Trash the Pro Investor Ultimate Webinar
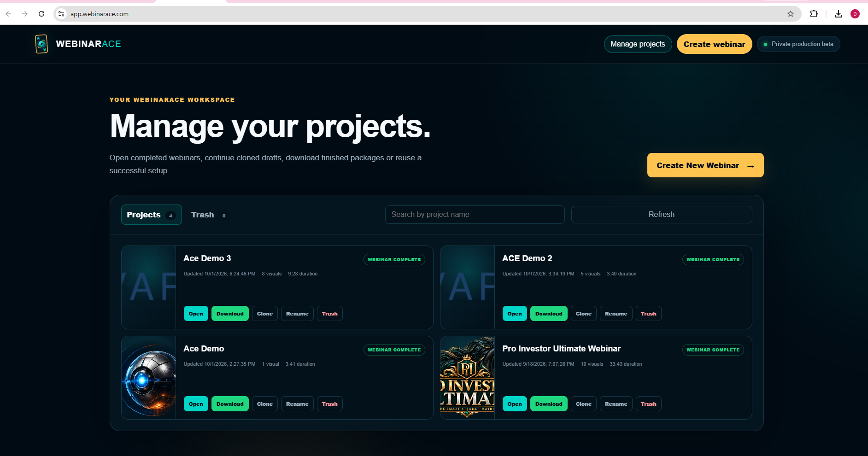The width and height of the screenshot is (868, 456). click(x=649, y=404)
